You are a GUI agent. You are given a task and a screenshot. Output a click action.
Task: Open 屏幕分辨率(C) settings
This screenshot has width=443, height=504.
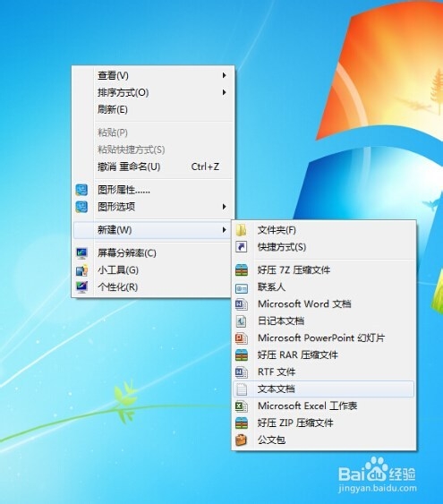pyautogui.click(x=153, y=253)
